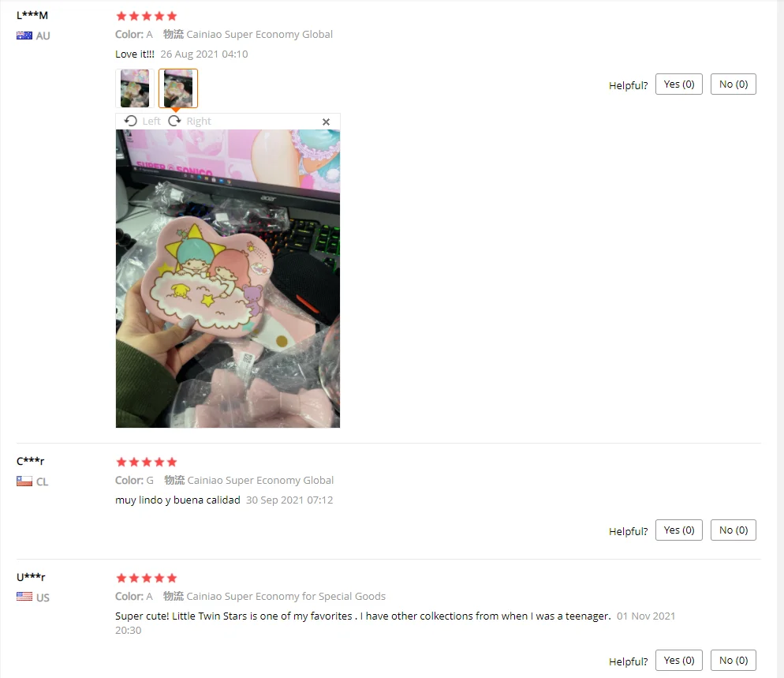Click the 'Right' rotate label
This screenshot has height=678, width=784.
click(x=199, y=121)
